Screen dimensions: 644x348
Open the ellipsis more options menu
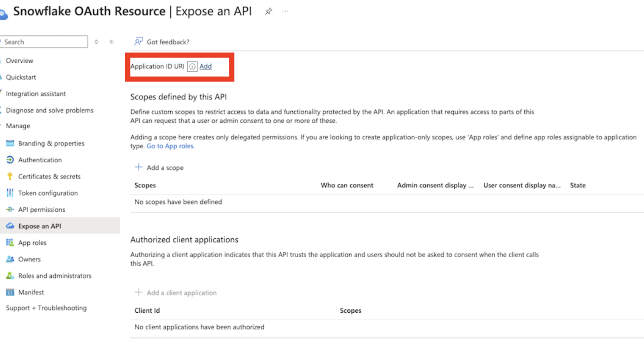[285, 12]
